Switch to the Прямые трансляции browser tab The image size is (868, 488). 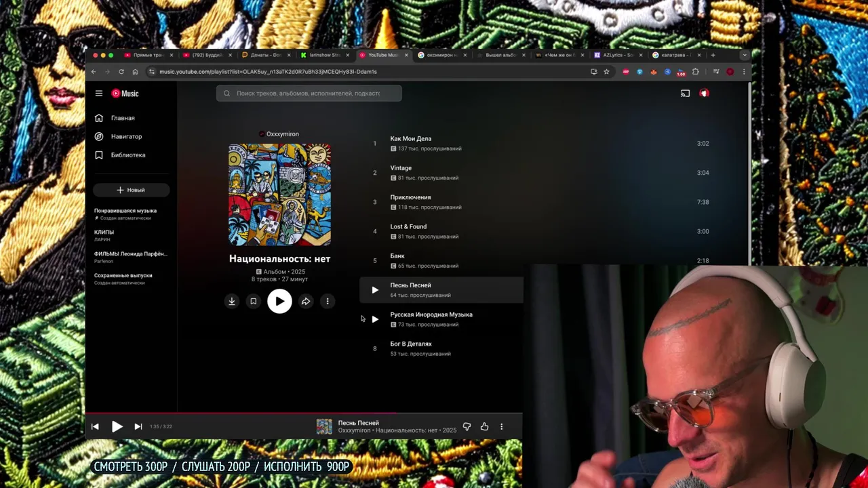coord(147,55)
